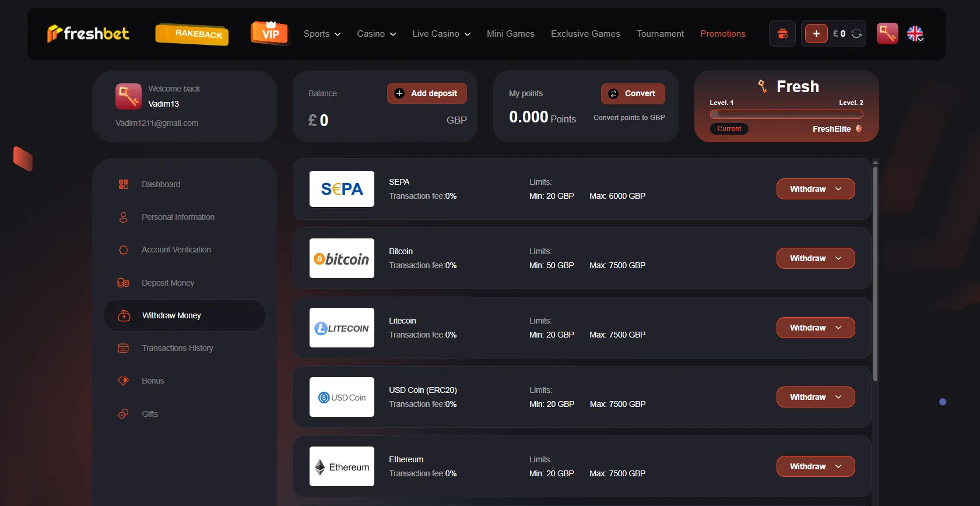Expand the Ethereum Withdraw dropdown
This screenshot has height=506, width=980.
pos(816,466)
